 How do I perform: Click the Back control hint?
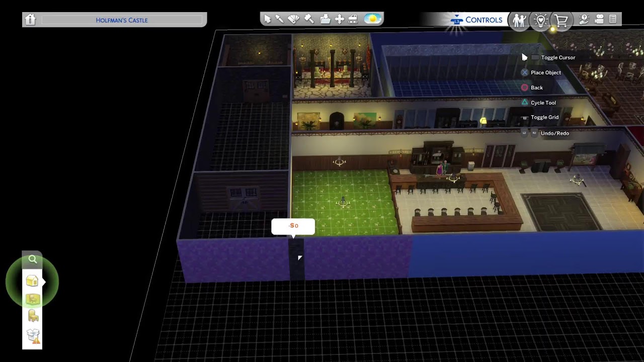pos(532,87)
